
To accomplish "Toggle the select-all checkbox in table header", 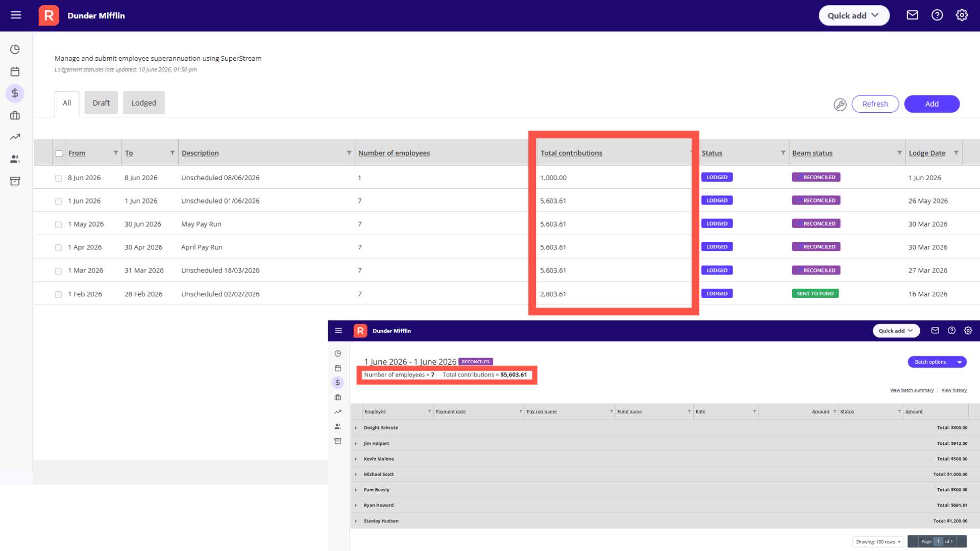I will point(59,154).
